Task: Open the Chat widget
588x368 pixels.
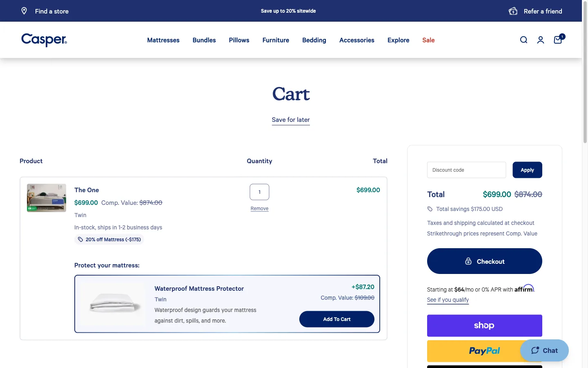Action: 544,350
